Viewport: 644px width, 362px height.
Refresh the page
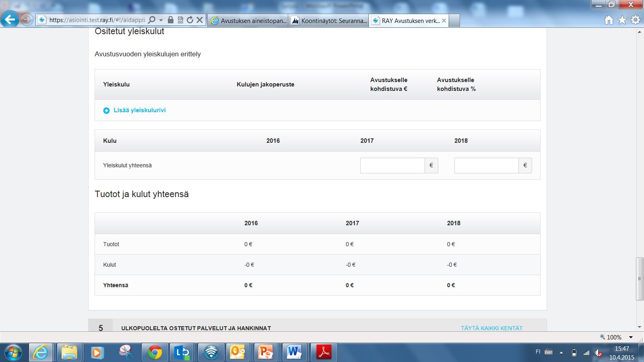tap(190, 20)
